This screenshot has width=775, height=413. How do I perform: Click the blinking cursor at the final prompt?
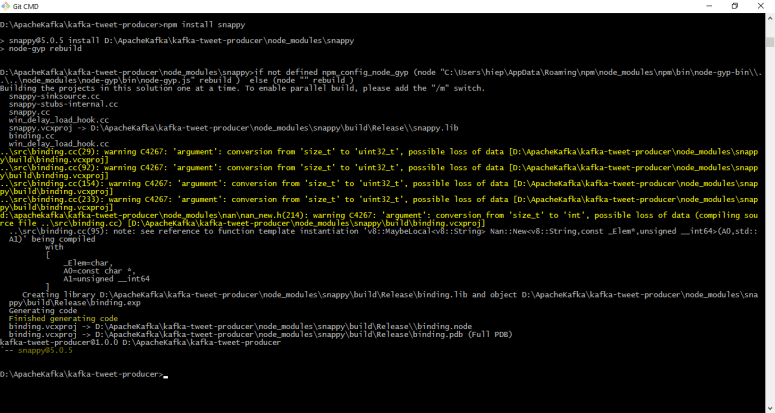(166, 375)
